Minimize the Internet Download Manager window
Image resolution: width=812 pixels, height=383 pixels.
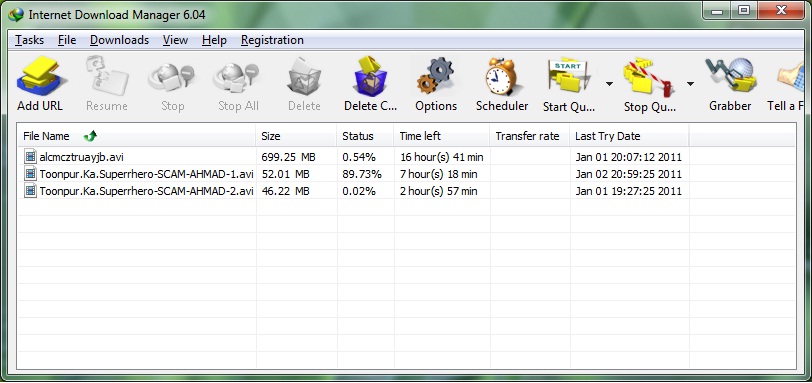(718, 11)
